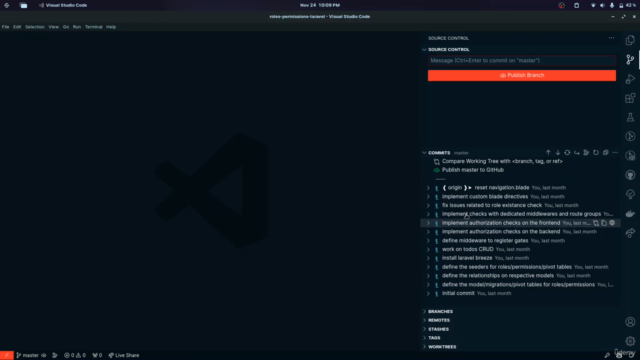640x360 pixels.
Task: Select 'define the seeders for roles/permissions/pivot tables' commit
Action: [x=507, y=267]
